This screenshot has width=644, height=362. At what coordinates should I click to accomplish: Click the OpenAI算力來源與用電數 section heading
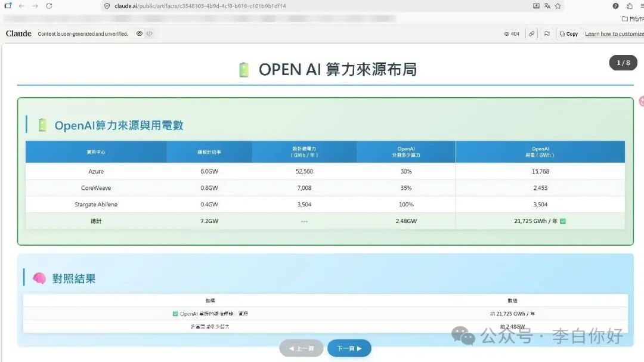pos(119,125)
